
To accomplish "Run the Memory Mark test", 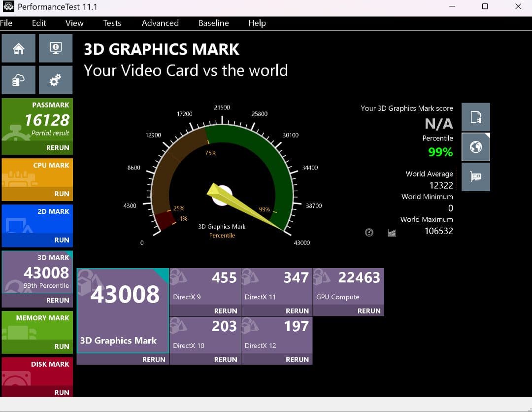I will tap(62, 346).
